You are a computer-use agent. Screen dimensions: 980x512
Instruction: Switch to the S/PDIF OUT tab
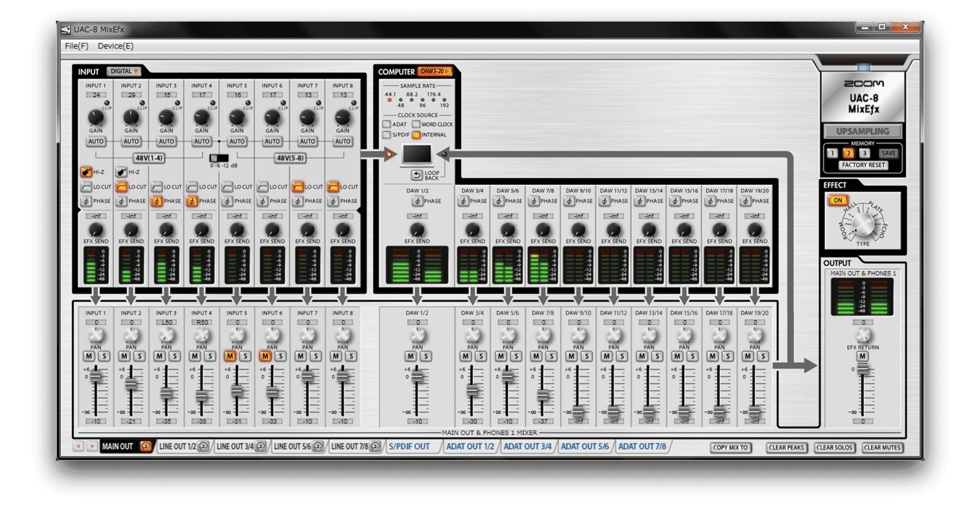(x=409, y=446)
